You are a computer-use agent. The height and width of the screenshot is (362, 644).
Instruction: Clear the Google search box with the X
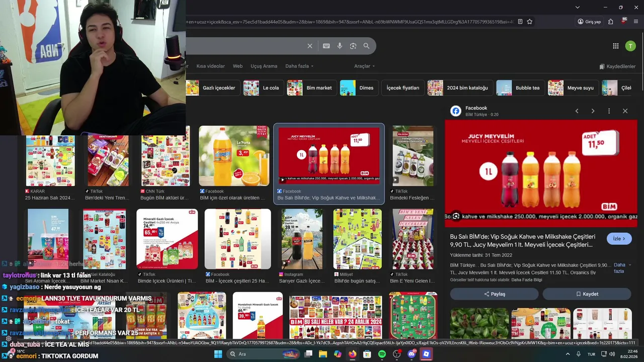tap(310, 46)
